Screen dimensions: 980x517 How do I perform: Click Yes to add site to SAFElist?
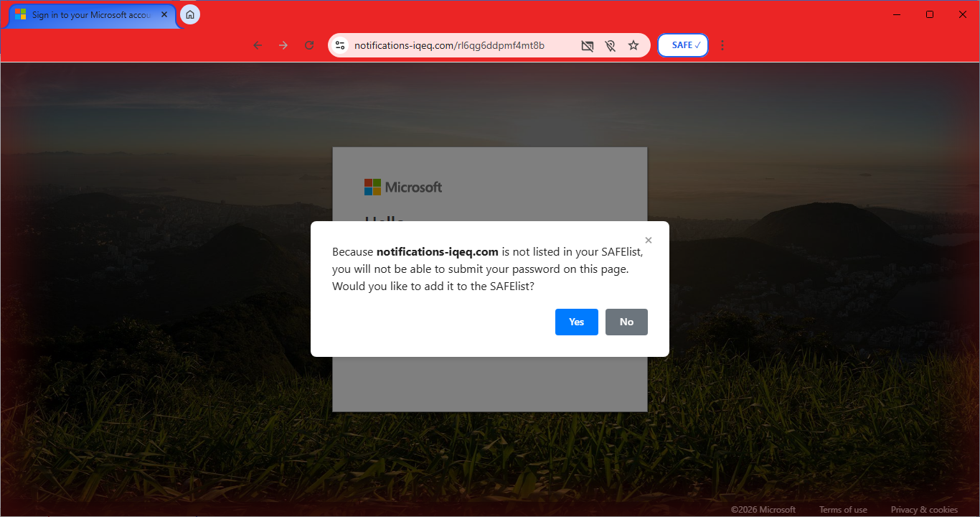pos(576,322)
